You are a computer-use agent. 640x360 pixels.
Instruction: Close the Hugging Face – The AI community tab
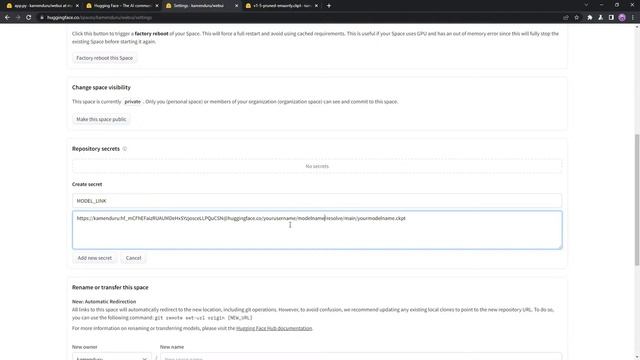(x=157, y=6)
